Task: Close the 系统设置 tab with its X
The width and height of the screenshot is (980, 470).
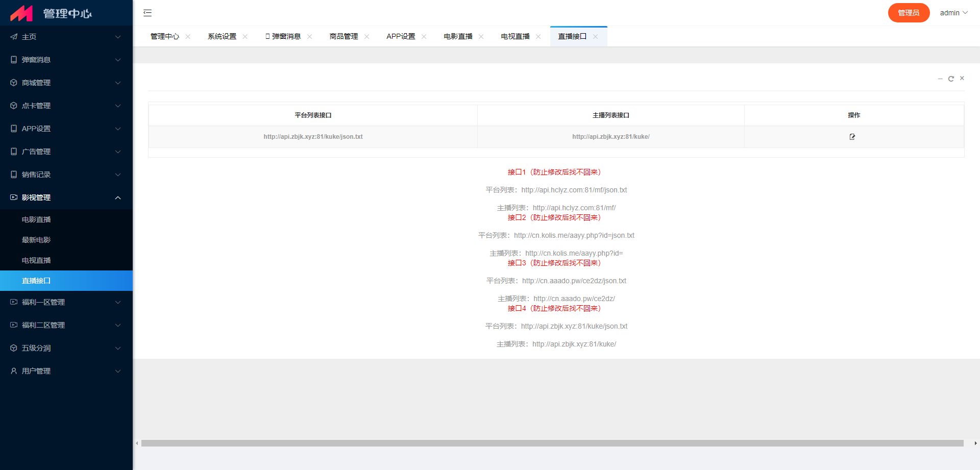Action: (245, 37)
